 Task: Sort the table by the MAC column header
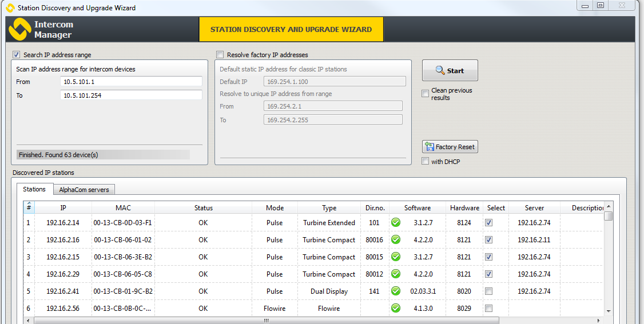click(x=123, y=208)
